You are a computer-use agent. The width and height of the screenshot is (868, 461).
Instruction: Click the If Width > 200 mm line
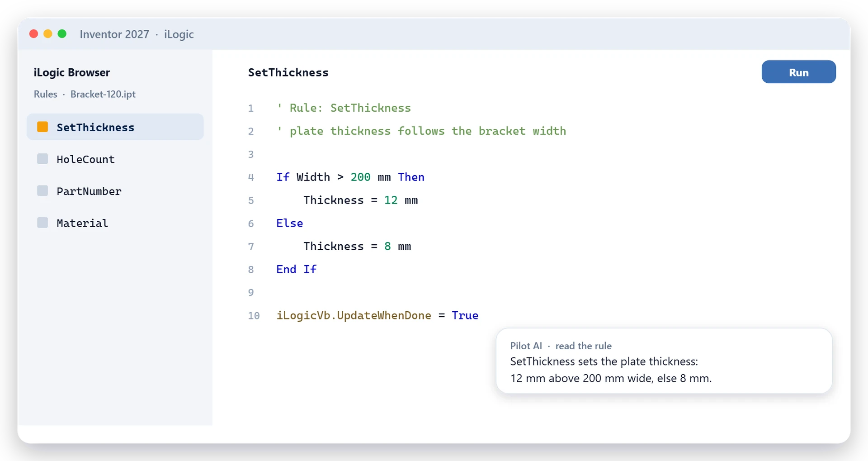tap(350, 177)
